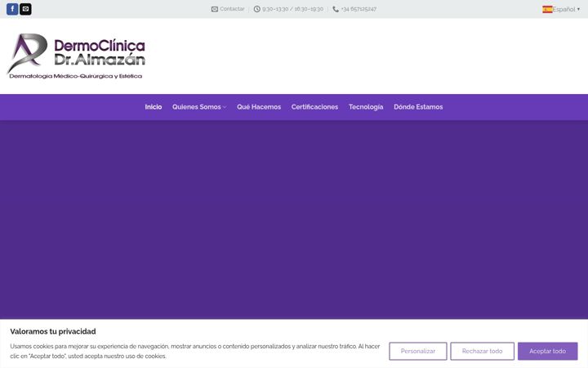Click the Valoramos tu privacidad heading
Image resolution: width=588 pixels, height=368 pixels.
53,331
